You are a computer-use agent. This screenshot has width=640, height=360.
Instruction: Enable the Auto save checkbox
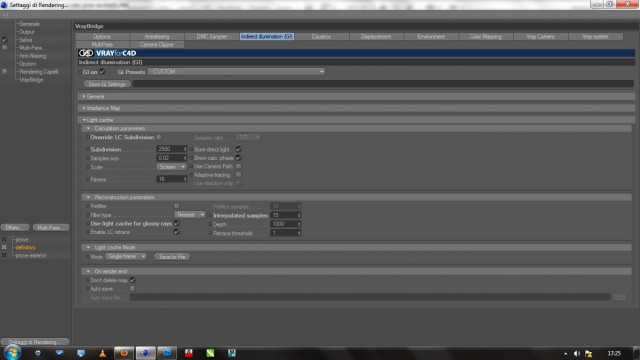click(133, 289)
